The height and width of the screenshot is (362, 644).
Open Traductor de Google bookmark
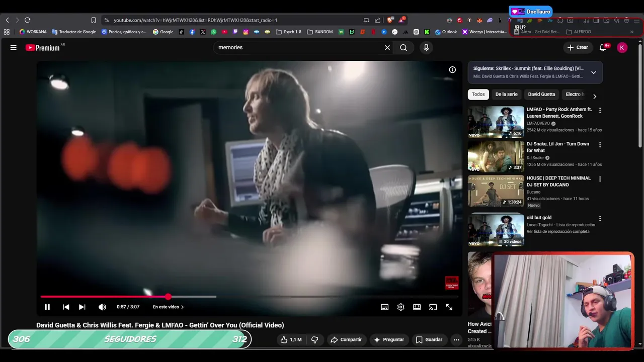(74, 32)
